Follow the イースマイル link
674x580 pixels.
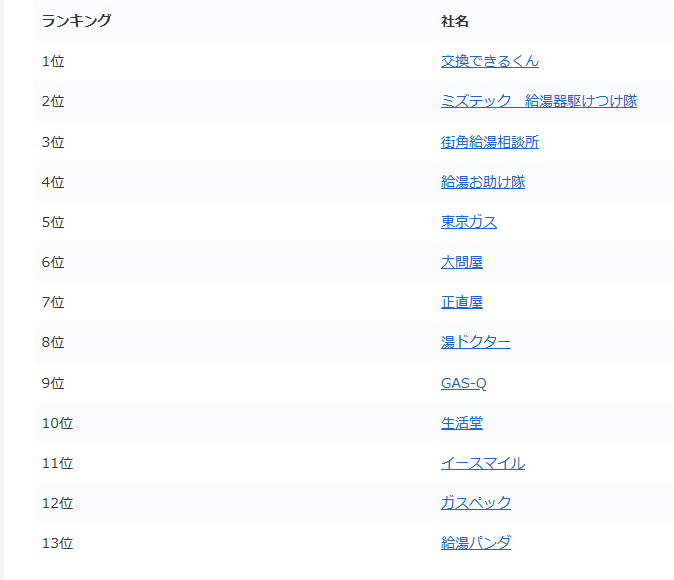point(482,463)
